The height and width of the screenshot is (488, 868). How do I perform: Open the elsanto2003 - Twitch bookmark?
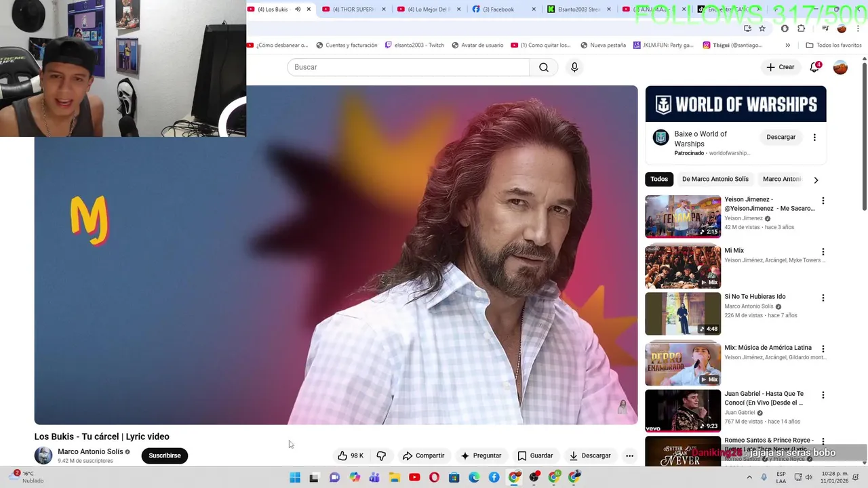point(414,45)
